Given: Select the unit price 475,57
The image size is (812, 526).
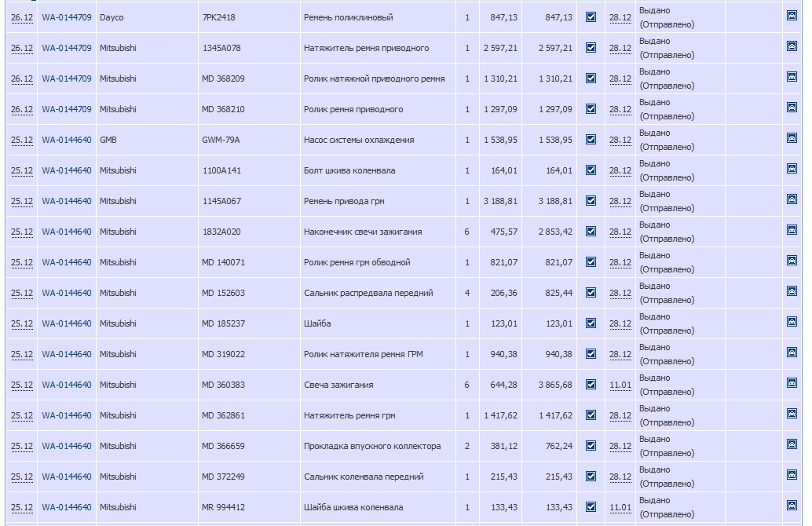Looking at the screenshot, I should pos(503,232).
